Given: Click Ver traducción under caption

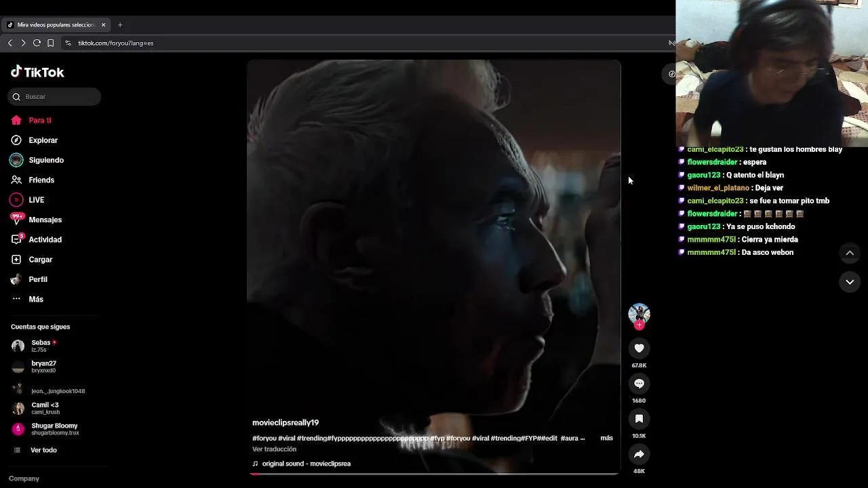Looking at the screenshot, I should [x=274, y=449].
